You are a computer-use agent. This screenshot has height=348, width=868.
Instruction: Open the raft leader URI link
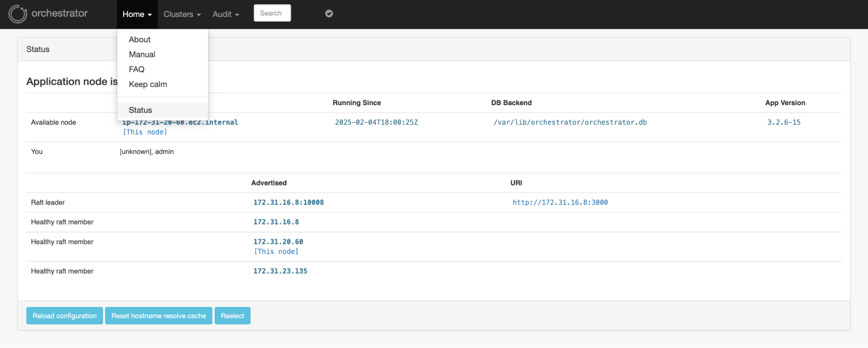(560, 202)
